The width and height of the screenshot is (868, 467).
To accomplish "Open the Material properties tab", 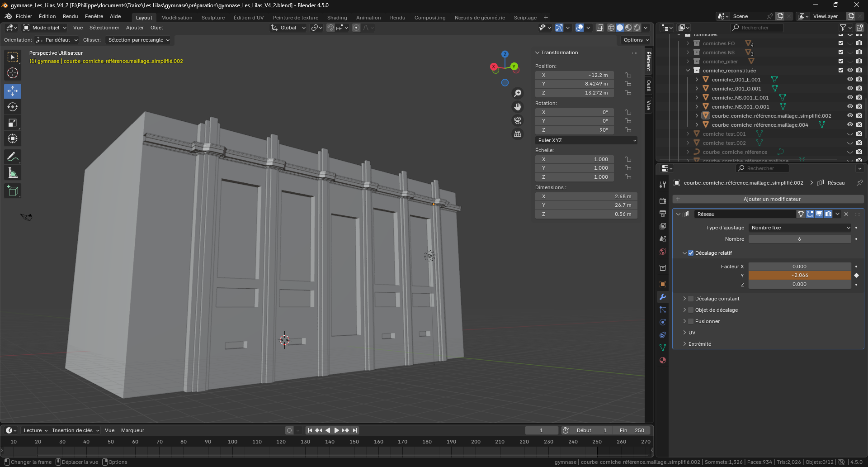I will 663,360.
